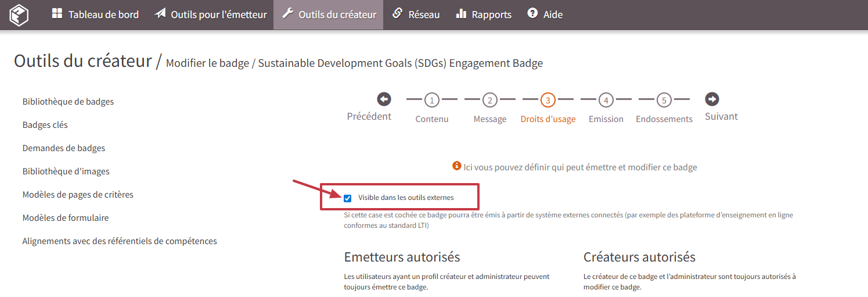Click the orange info icon near Ici vous pouvez
Screen dimensions: 868x297
pos(457,166)
